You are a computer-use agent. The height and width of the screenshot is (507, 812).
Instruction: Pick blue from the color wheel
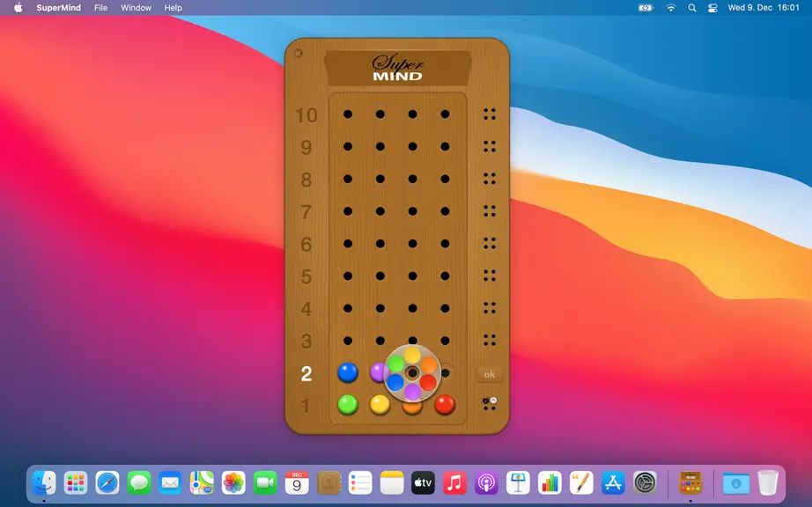click(395, 382)
